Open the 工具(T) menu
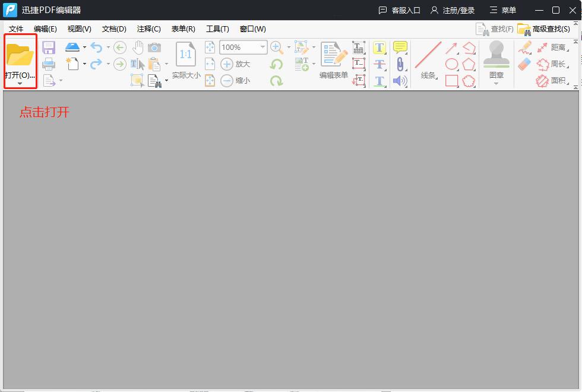Image resolution: width=582 pixels, height=392 pixels. coord(217,29)
